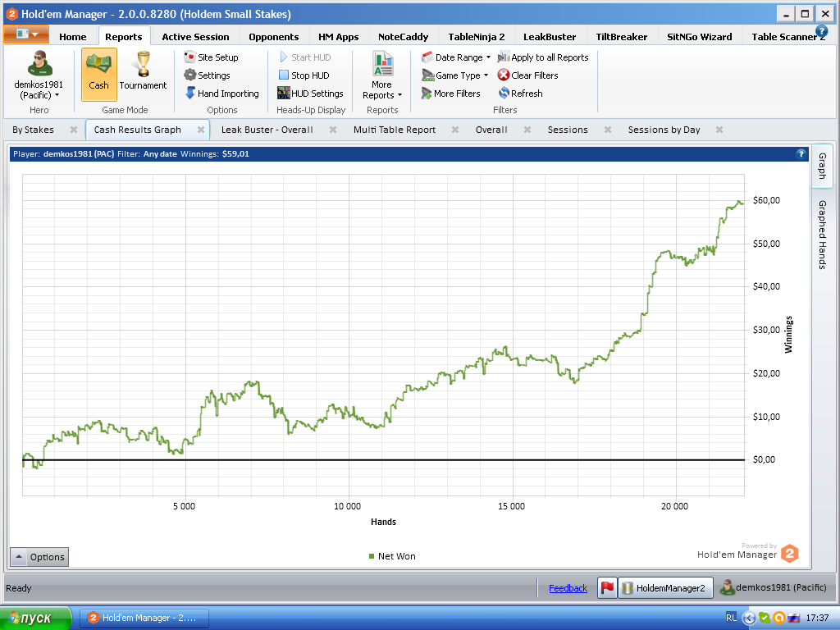Open the Feedback link

(568, 588)
